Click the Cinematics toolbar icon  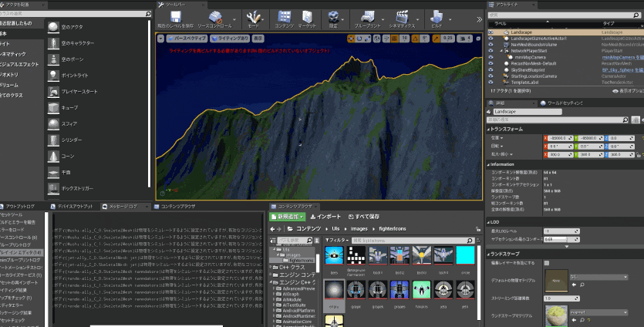pyautogui.click(x=402, y=17)
